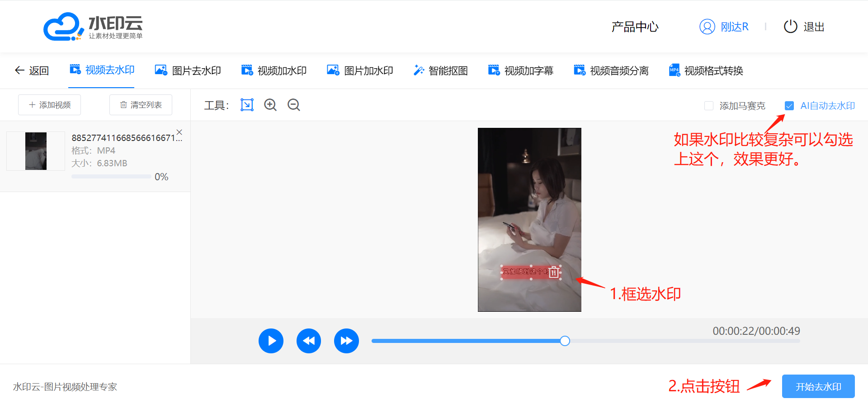Open 视频格式转换 tab
The image size is (868, 408).
click(706, 70)
